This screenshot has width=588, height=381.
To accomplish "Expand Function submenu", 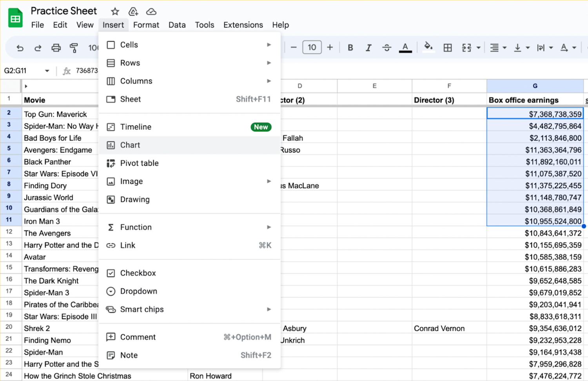I will pos(189,227).
